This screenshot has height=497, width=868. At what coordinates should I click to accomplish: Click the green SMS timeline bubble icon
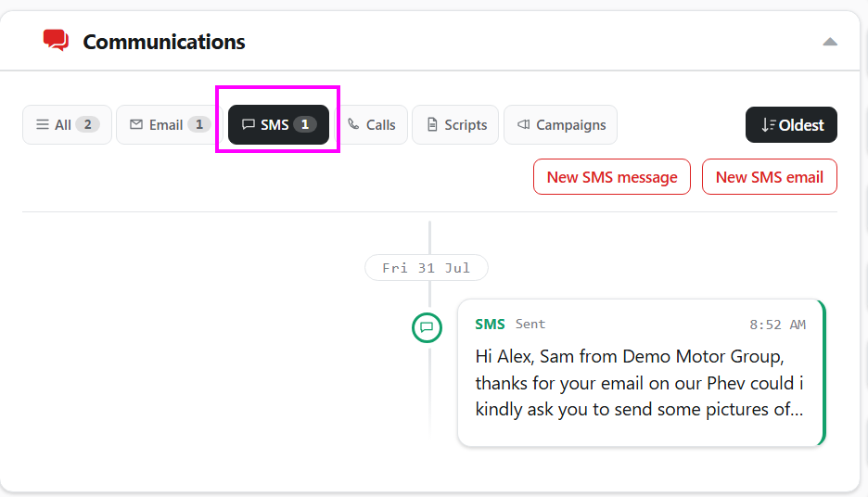(x=427, y=327)
